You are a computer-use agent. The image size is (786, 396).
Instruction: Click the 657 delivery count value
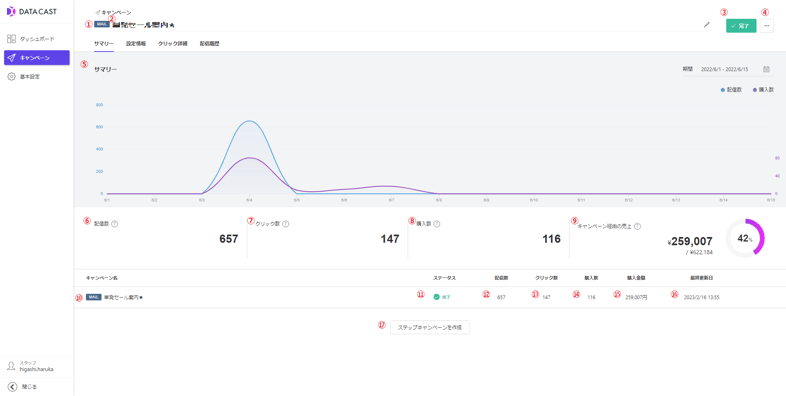[x=229, y=239]
